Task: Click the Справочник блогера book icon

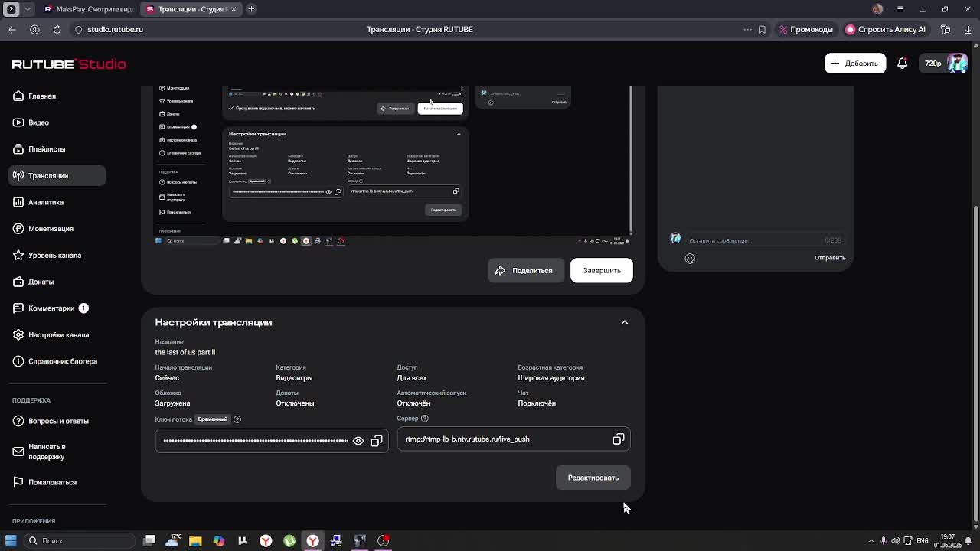Action: pos(18,361)
